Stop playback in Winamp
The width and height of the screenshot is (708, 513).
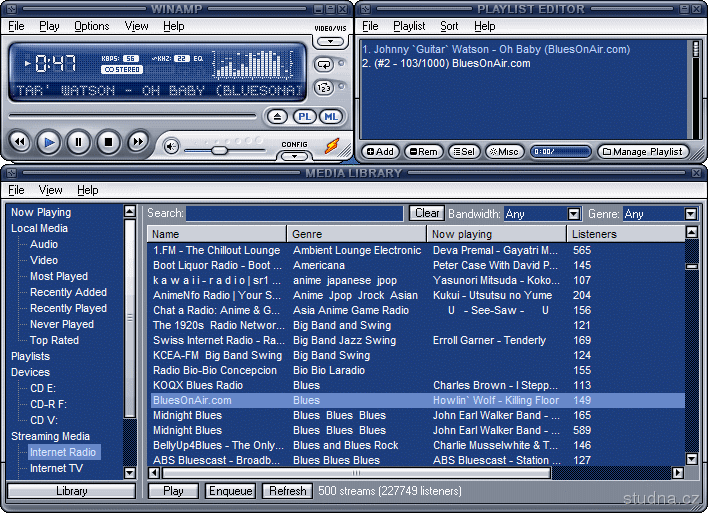coord(108,143)
